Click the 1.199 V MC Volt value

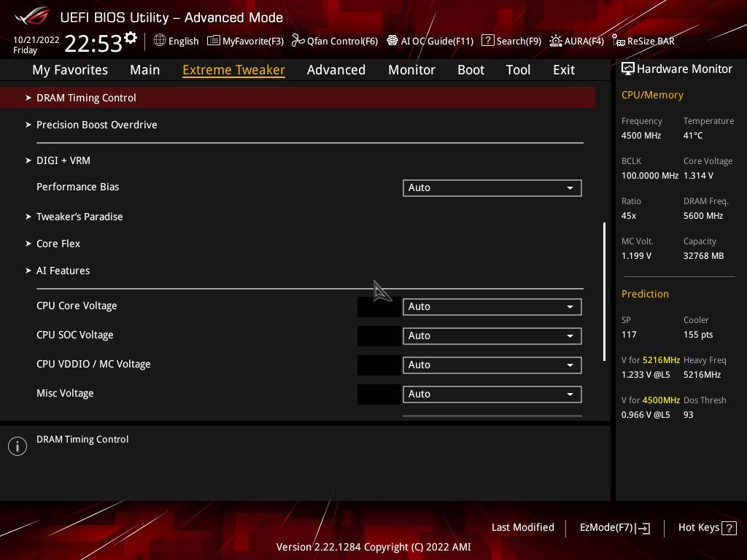pyautogui.click(x=636, y=256)
